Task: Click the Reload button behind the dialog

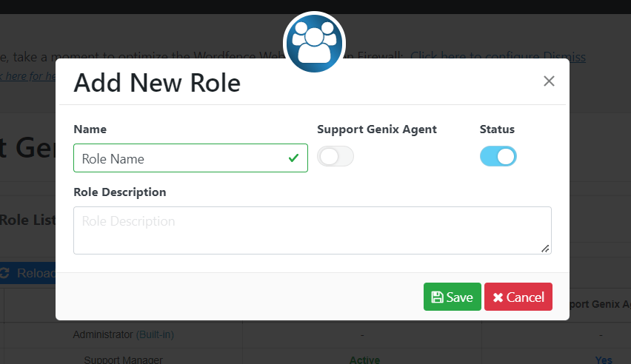Action: pos(27,273)
